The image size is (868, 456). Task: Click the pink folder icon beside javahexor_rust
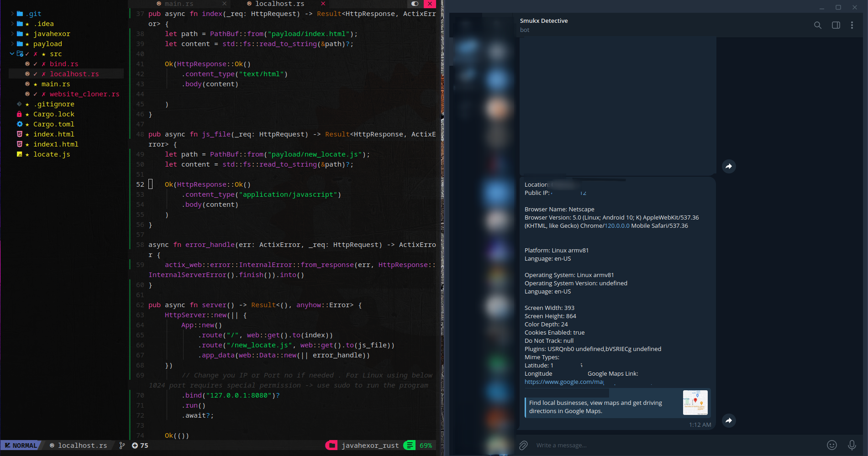coord(332,446)
